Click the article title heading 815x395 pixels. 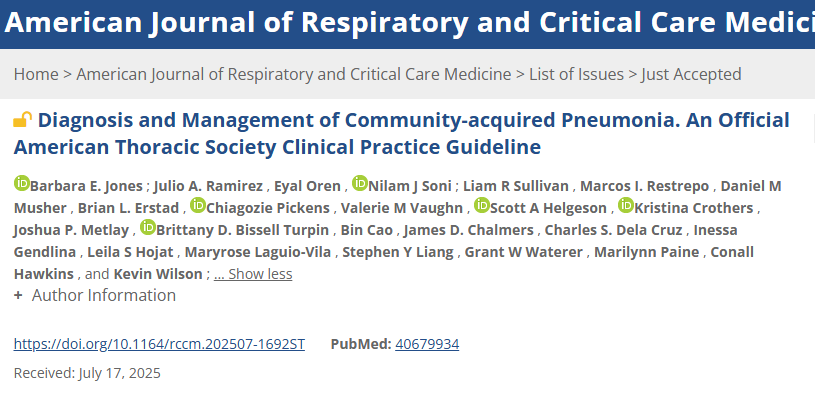click(401, 134)
